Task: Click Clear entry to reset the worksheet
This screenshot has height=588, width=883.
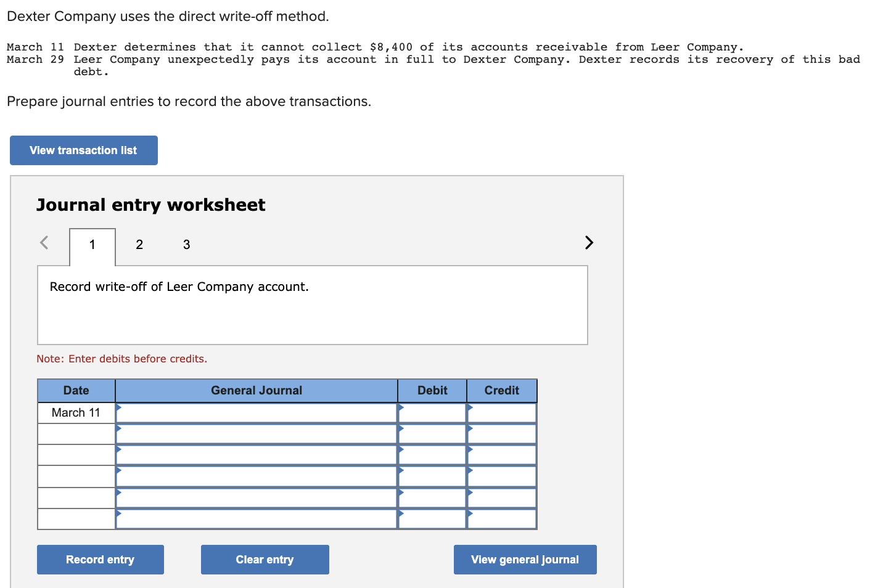Action: [265, 559]
